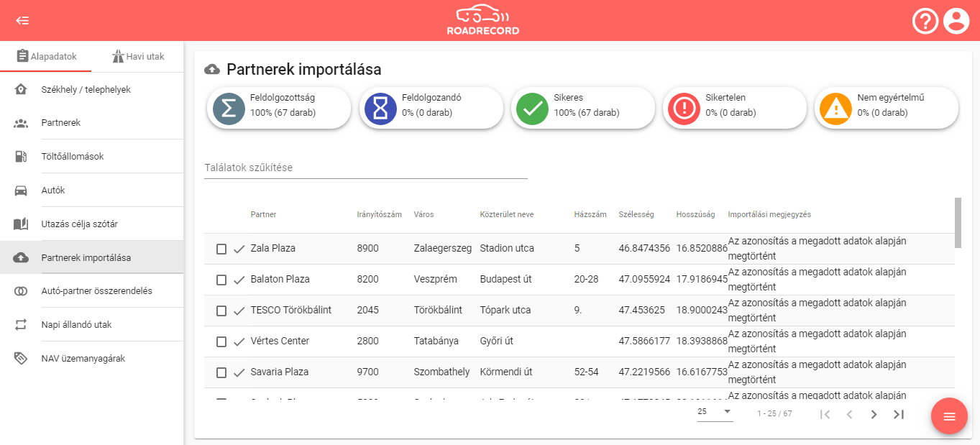This screenshot has height=445, width=980.
Task: Click the map icon for Utazás célja szótár
Action: [x=21, y=224]
